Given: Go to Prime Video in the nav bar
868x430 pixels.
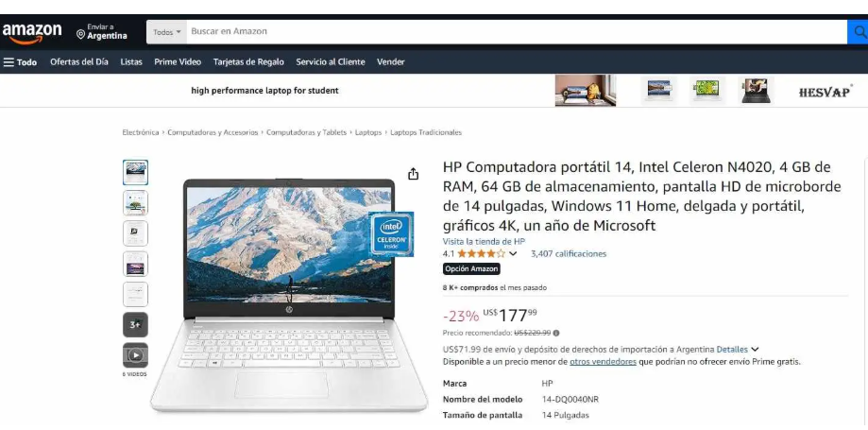Looking at the screenshot, I should pyautogui.click(x=178, y=62).
